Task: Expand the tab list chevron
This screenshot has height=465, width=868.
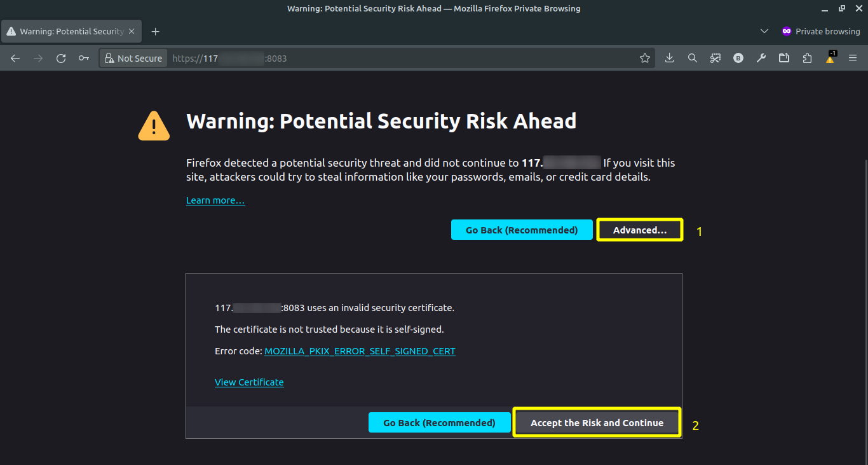Action: coord(764,31)
